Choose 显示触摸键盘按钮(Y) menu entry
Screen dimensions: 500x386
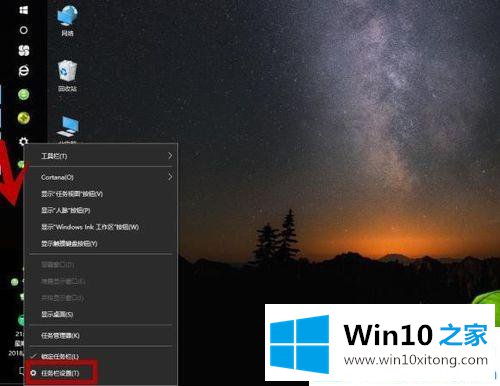point(102,244)
